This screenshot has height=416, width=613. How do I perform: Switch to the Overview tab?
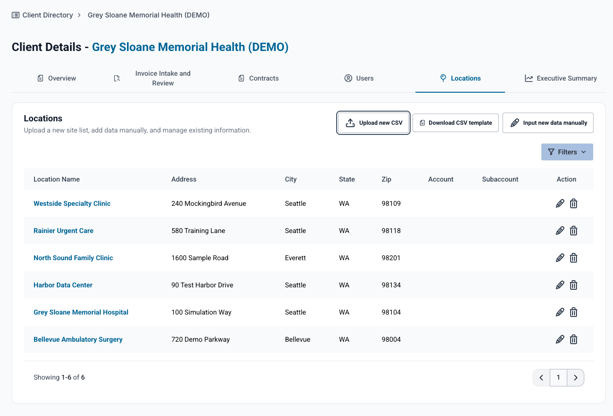[57, 78]
